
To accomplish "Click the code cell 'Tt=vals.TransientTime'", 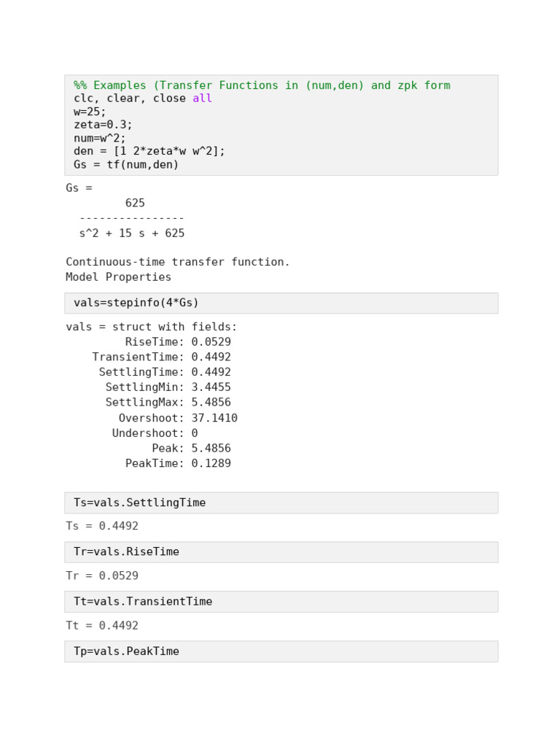I will pos(281,602).
